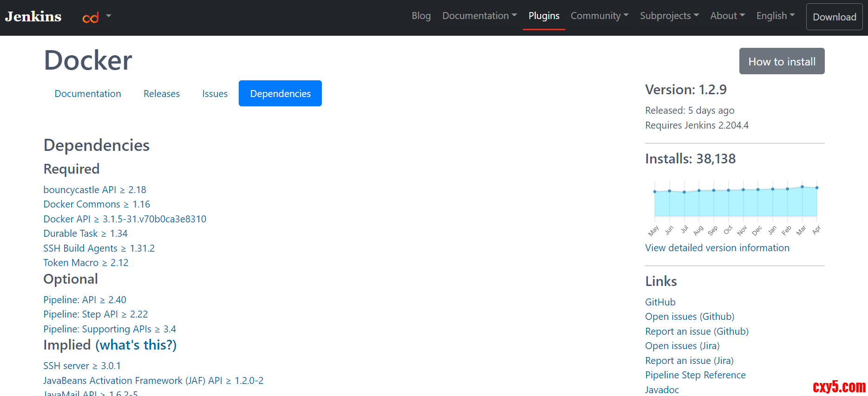The width and height of the screenshot is (868, 396).
Task: Expand the Community menu
Action: pyautogui.click(x=599, y=16)
